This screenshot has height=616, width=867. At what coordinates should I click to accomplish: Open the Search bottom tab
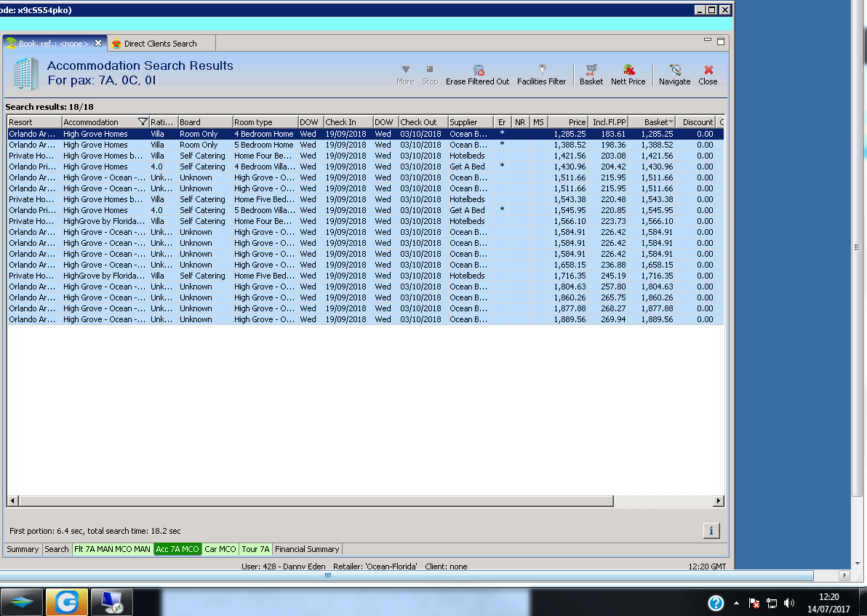click(x=57, y=549)
